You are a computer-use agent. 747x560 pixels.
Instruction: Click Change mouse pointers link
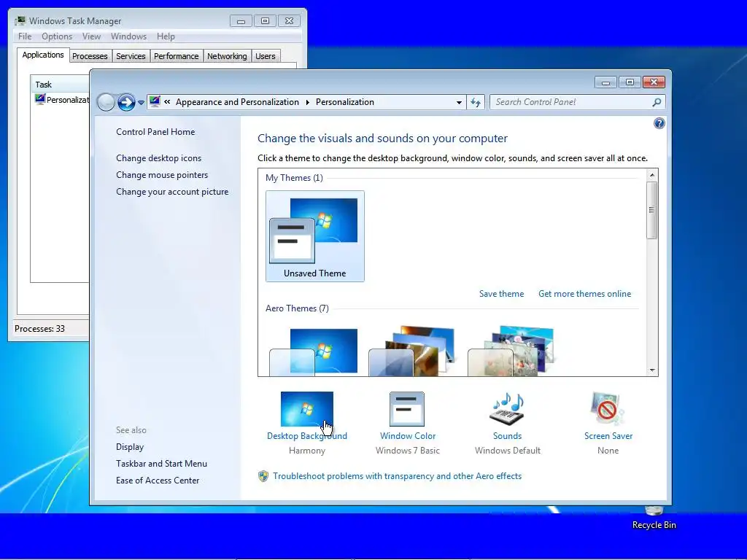(x=162, y=175)
